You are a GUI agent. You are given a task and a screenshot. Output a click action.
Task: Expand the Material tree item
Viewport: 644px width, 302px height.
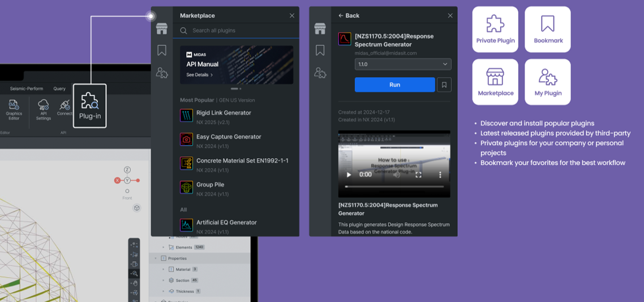[164, 270]
